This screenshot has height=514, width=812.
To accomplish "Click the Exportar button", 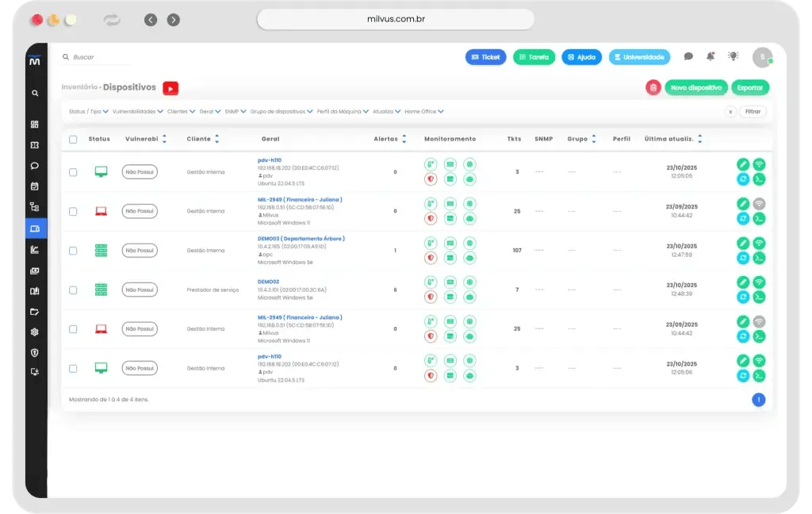I will [x=750, y=87].
